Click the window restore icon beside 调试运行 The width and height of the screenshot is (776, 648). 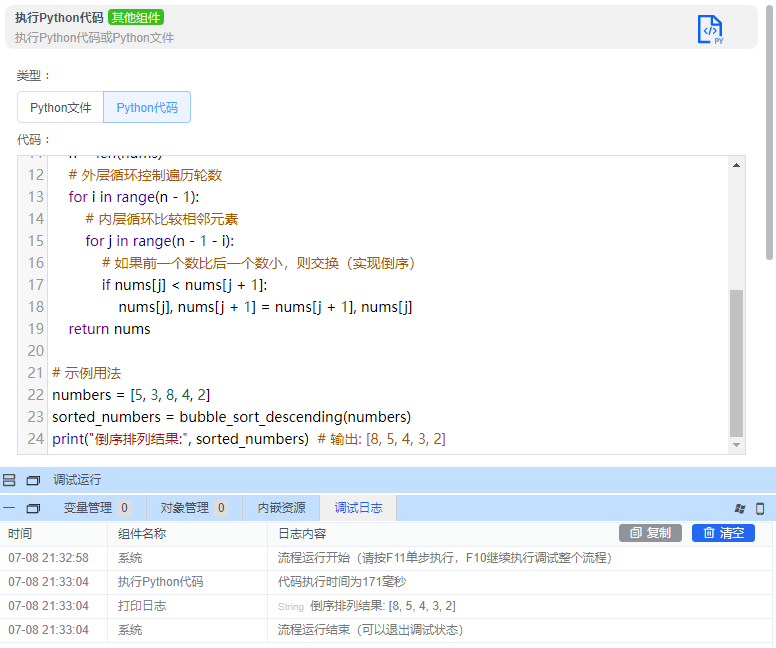click(33, 480)
